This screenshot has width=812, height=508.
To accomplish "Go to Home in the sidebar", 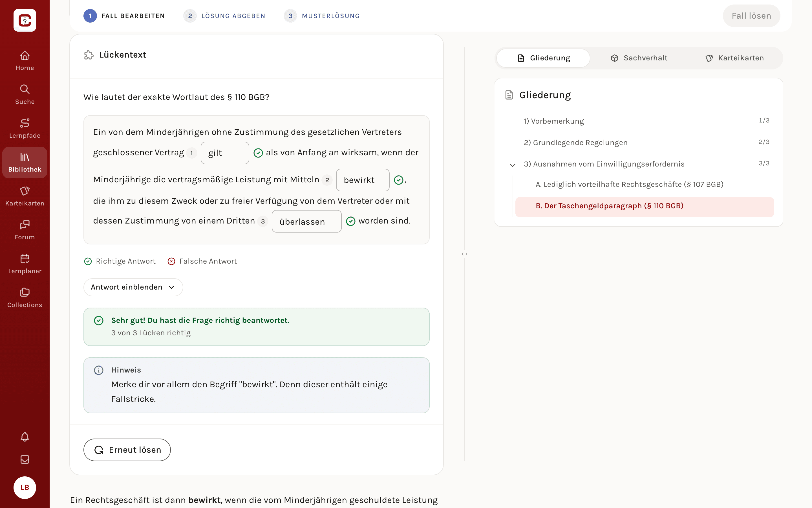I will [x=25, y=61].
